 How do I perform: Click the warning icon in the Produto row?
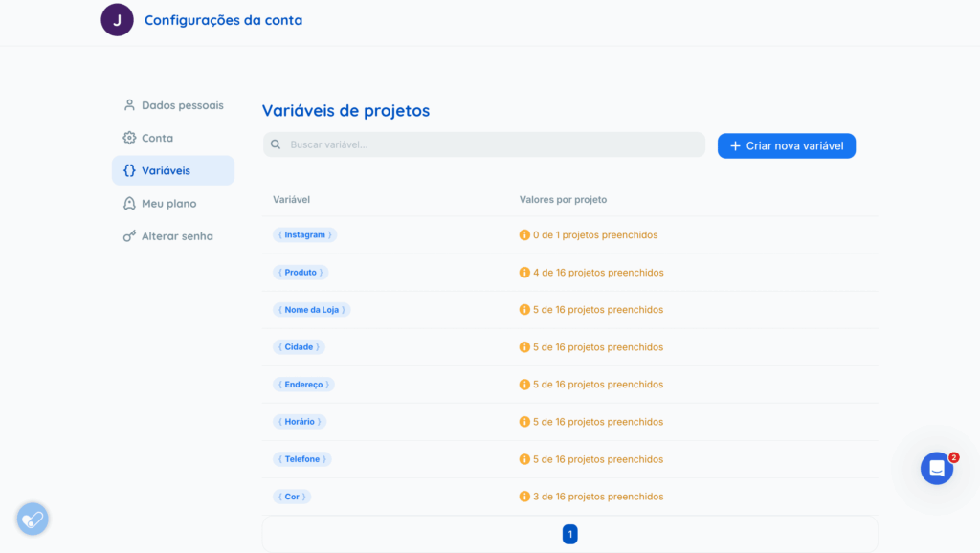click(524, 273)
